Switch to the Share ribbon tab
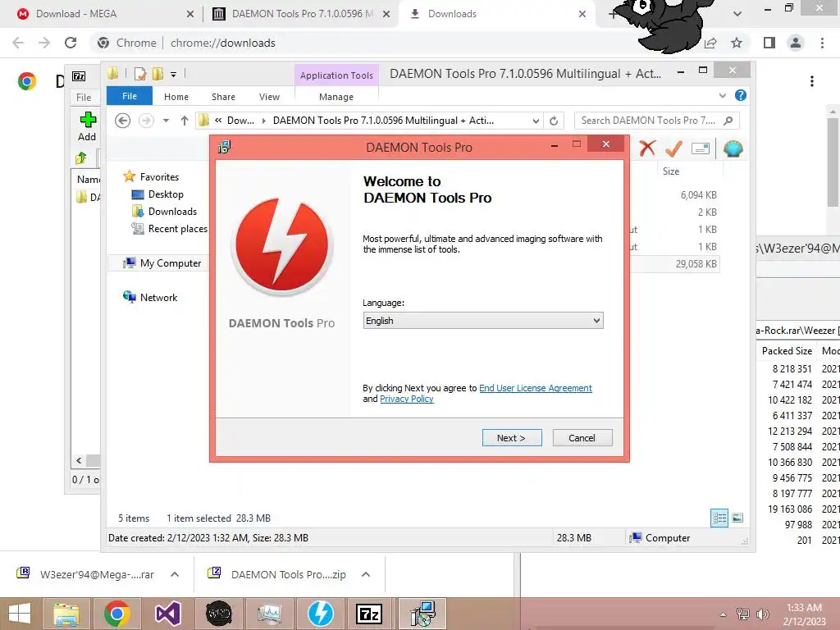 [x=223, y=97]
